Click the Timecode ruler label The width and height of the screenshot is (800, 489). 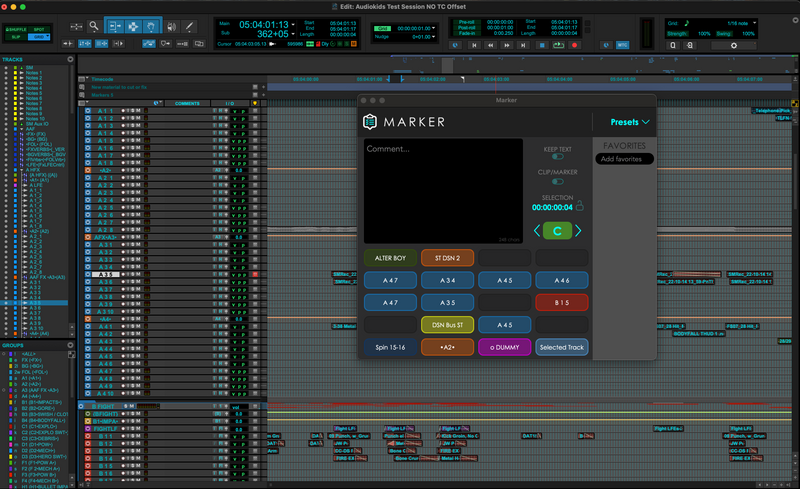[103, 79]
